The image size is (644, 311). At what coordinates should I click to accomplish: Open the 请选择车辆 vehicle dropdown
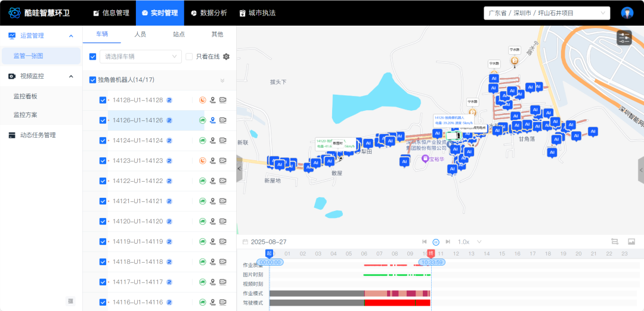[x=141, y=57]
